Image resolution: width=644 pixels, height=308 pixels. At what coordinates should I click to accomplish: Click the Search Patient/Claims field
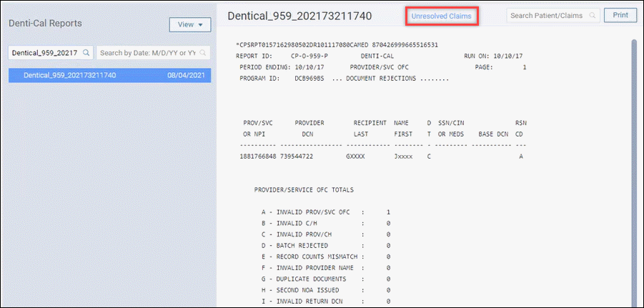point(553,16)
